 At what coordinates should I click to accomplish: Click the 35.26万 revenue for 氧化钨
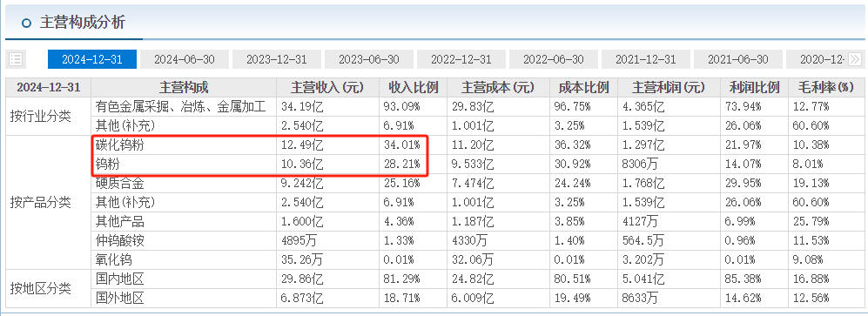click(x=302, y=259)
